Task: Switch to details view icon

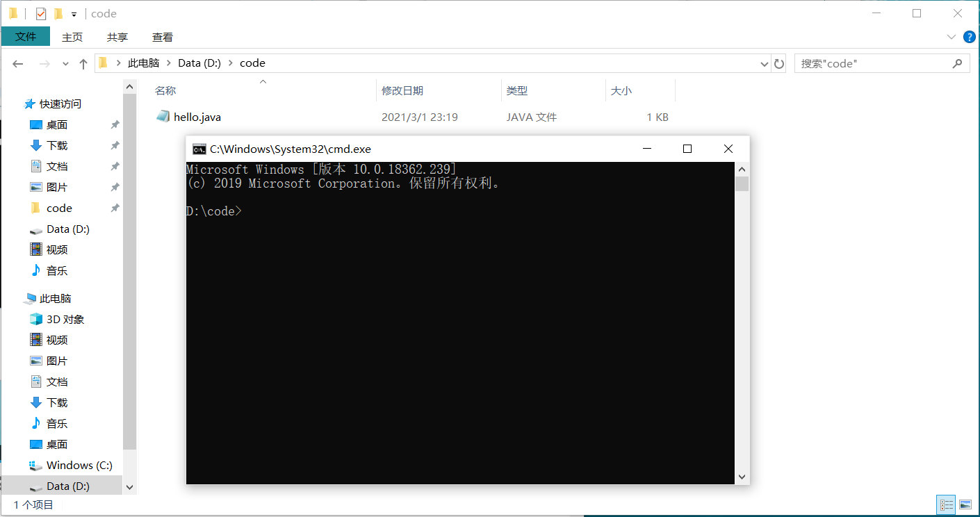Action: click(x=946, y=504)
